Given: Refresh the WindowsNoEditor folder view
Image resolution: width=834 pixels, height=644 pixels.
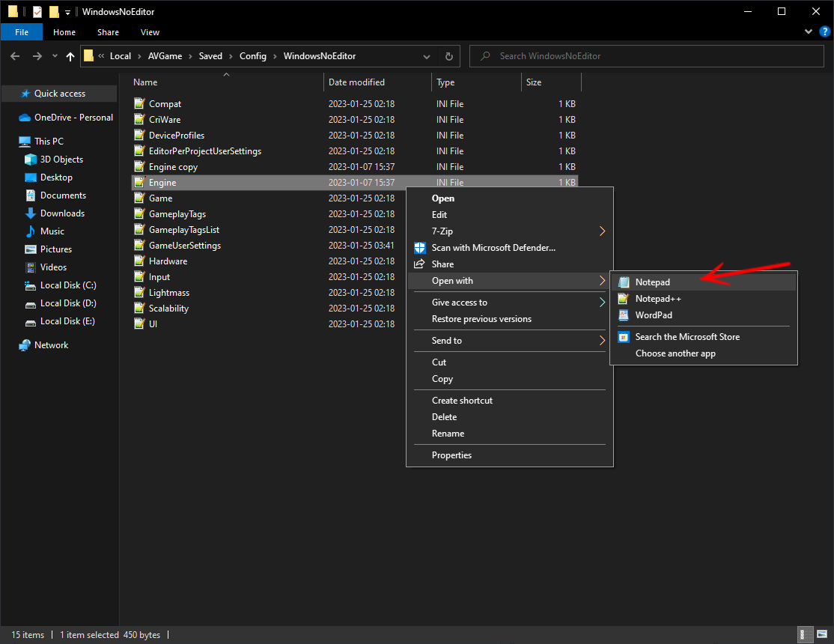Looking at the screenshot, I should click(x=449, y=56).
